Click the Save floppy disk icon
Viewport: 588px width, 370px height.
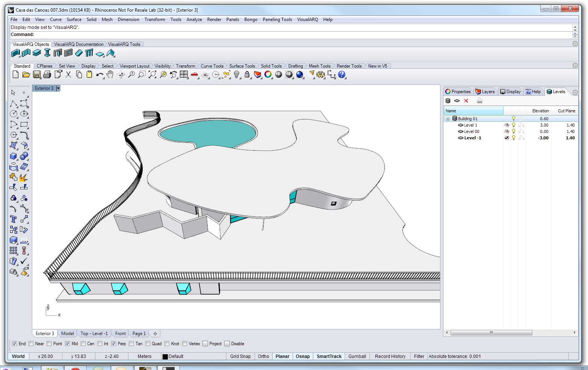(x=36, y=74)
